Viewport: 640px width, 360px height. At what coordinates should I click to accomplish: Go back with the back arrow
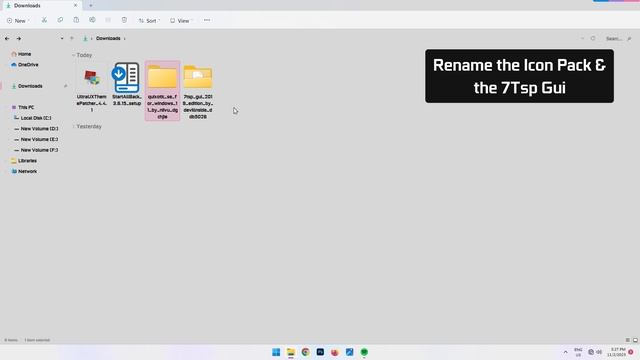click(x=7, y=38)
